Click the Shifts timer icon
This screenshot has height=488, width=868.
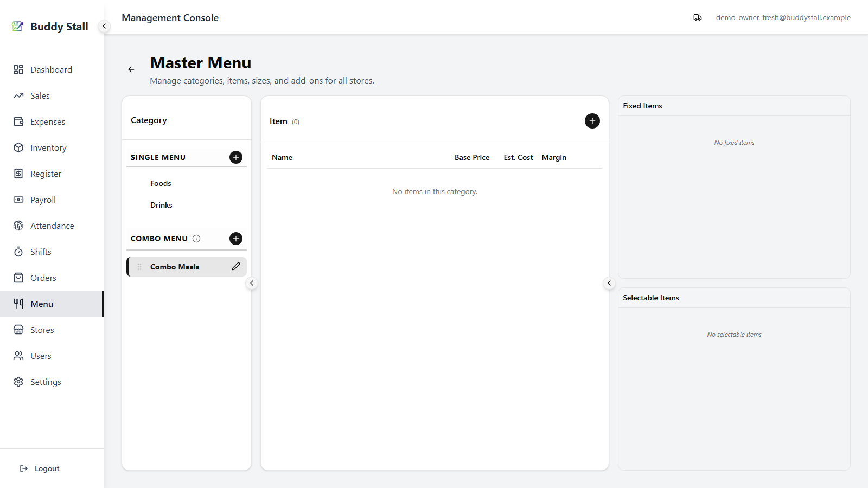click(x=18, y=252)
